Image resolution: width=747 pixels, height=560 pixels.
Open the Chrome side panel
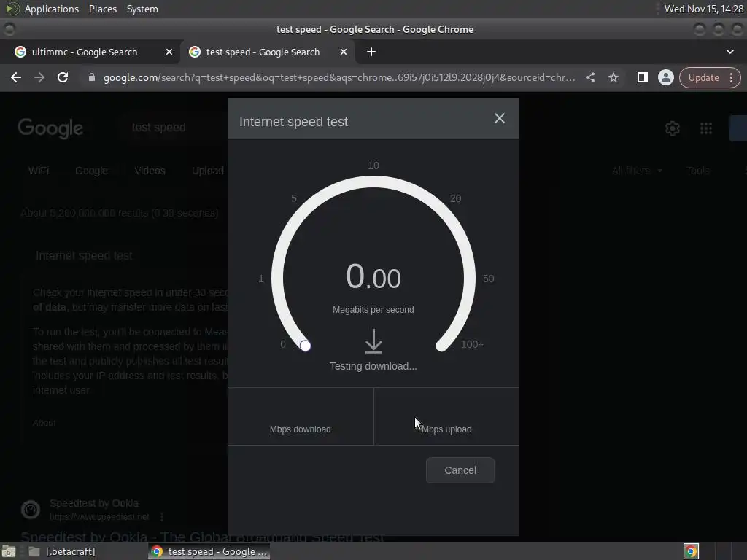coord(642,77)
